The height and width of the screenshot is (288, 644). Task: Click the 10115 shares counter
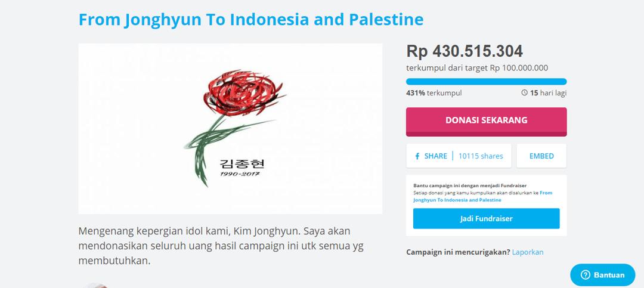481,156
